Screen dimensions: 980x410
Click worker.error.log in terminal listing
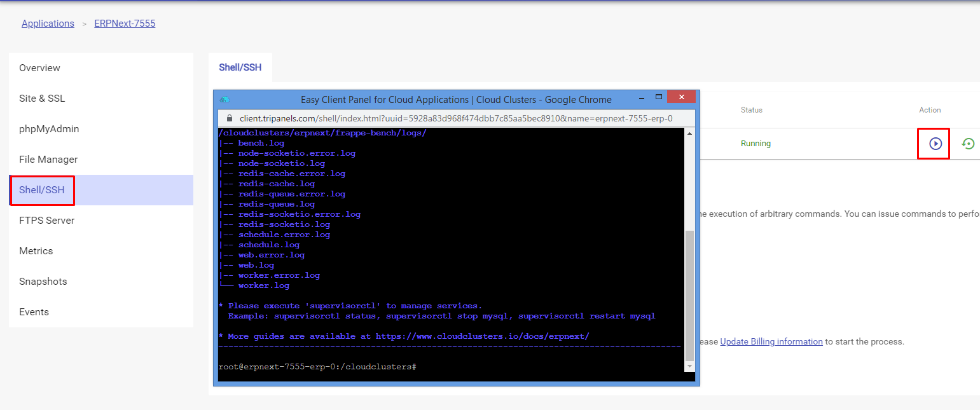click(279, 275)
